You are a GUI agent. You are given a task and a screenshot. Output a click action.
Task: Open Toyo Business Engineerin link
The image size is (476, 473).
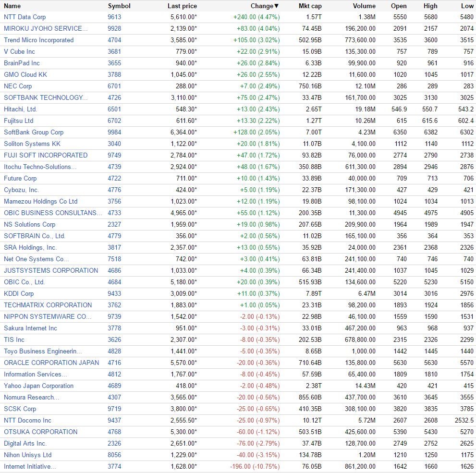click(x=43, y=352)
